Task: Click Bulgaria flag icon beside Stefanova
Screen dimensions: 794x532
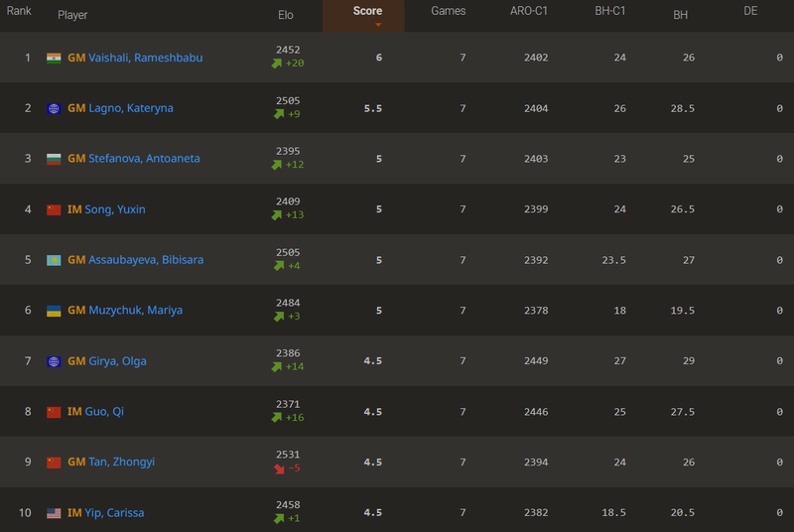Action: (54, 159)
